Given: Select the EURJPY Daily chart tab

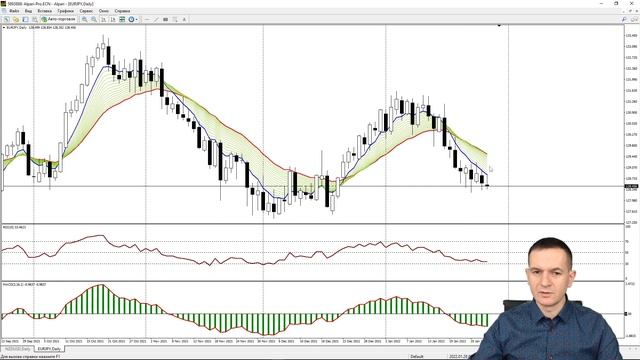Looking at the screenshot, I should 49,349.
